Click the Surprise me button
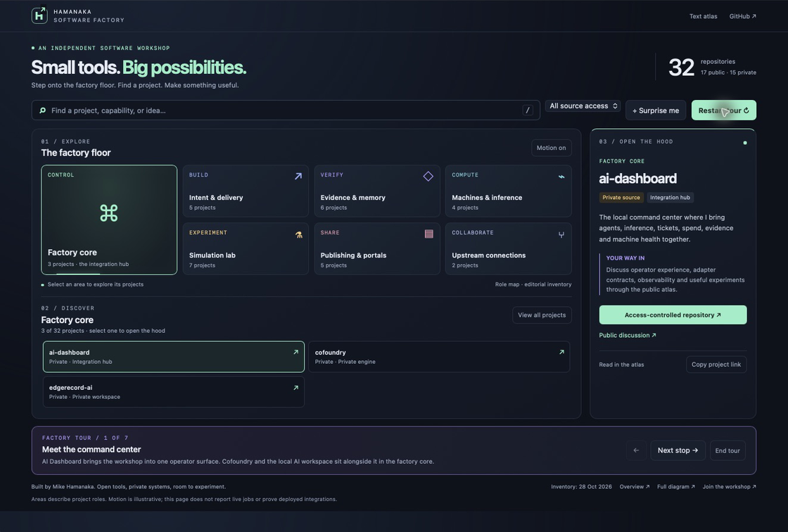788x532 pixels. tap(656, 110)
